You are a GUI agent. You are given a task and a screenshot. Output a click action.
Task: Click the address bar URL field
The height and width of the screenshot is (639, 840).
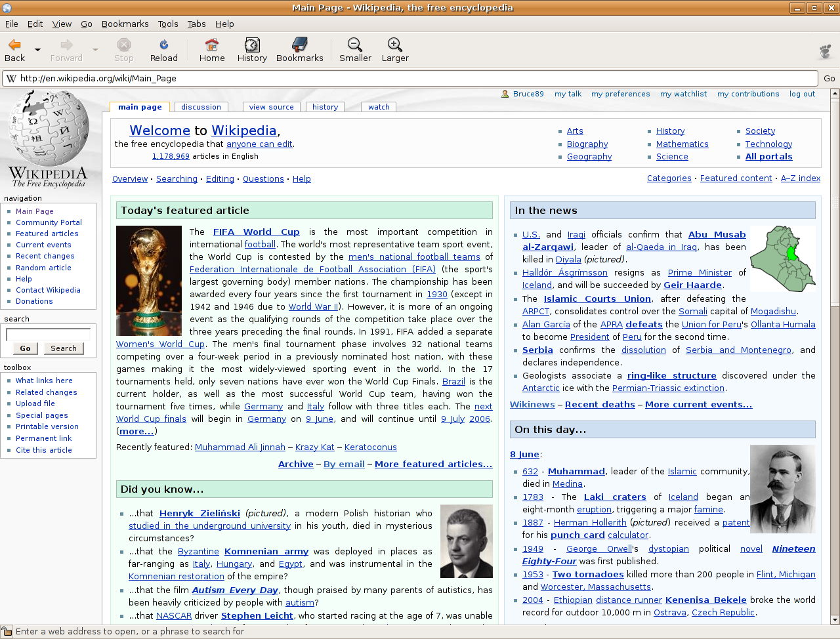coord(411,78)
